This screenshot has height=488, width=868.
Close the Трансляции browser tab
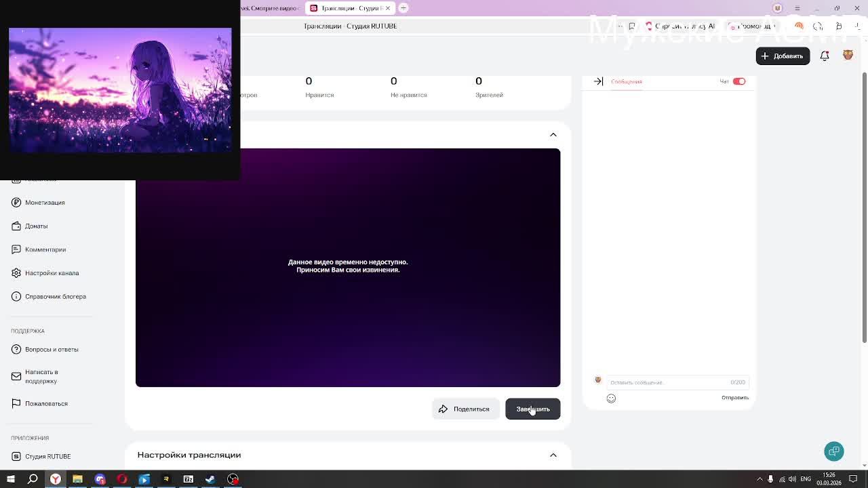(387, 8)
